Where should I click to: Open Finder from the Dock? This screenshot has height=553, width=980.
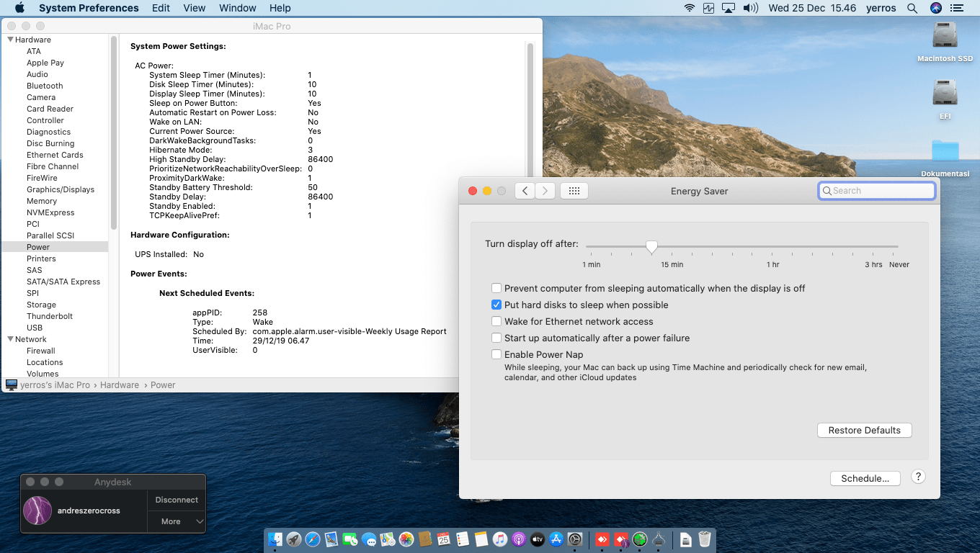pos(275,539)
